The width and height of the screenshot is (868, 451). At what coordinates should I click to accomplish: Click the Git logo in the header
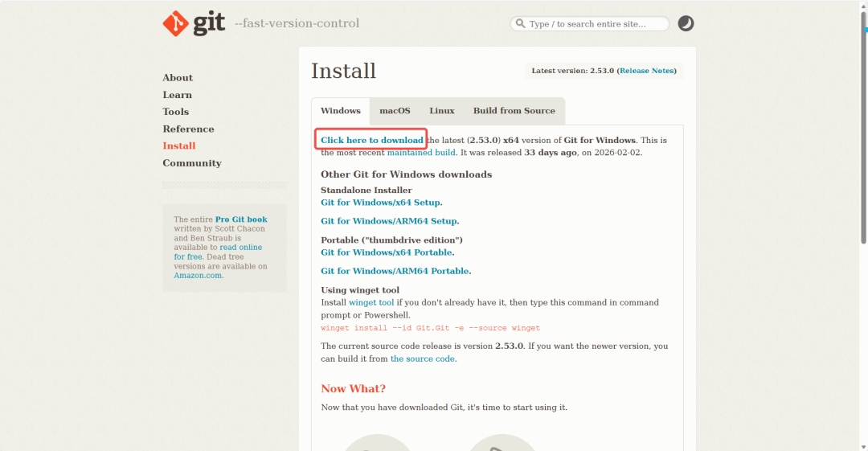coord(194,23)
